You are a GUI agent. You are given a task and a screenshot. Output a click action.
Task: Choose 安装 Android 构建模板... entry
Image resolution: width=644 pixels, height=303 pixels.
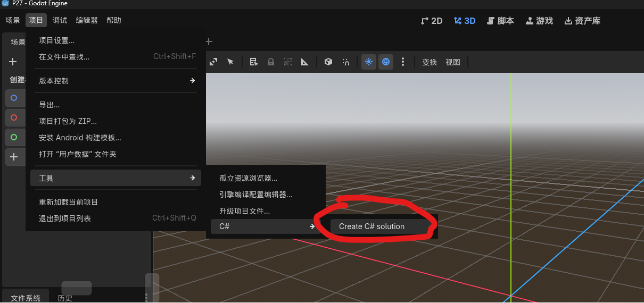(x=115, y=138)
